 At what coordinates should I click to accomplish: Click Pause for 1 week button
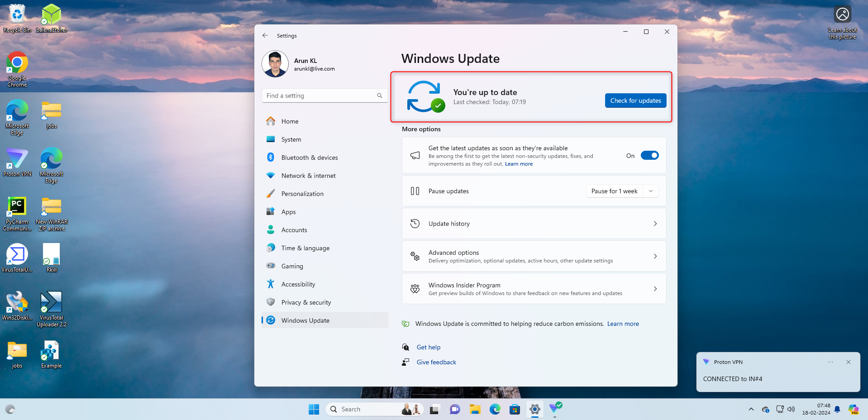pos(614,191)
